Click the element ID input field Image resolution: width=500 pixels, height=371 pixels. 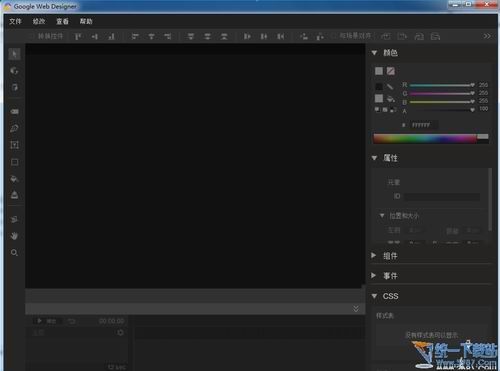[442, 196]
